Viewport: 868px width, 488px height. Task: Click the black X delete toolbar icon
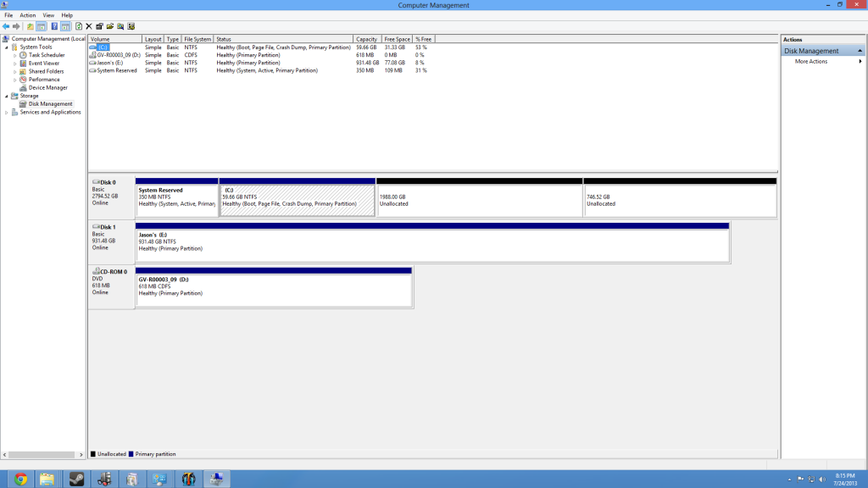(89, 26)
